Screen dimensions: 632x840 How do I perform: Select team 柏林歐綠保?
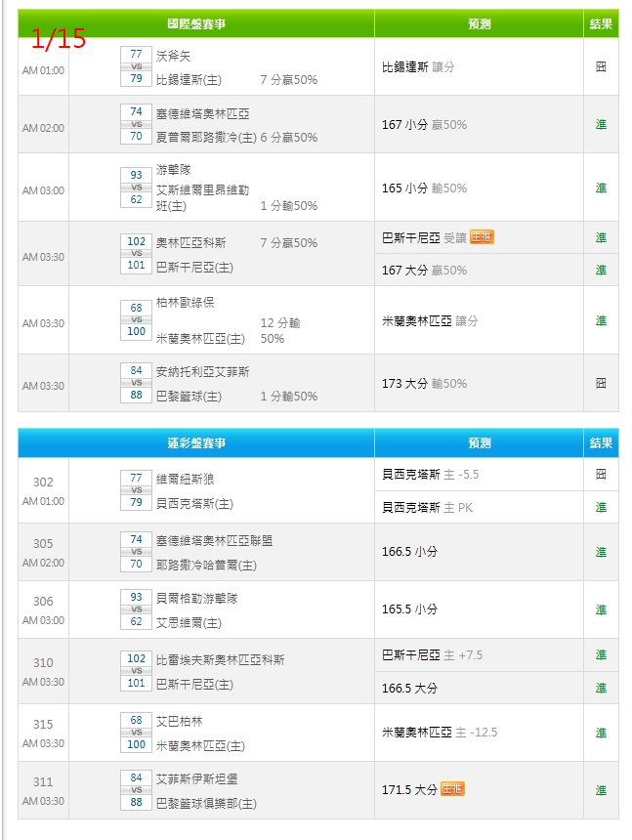coord(185,302)
